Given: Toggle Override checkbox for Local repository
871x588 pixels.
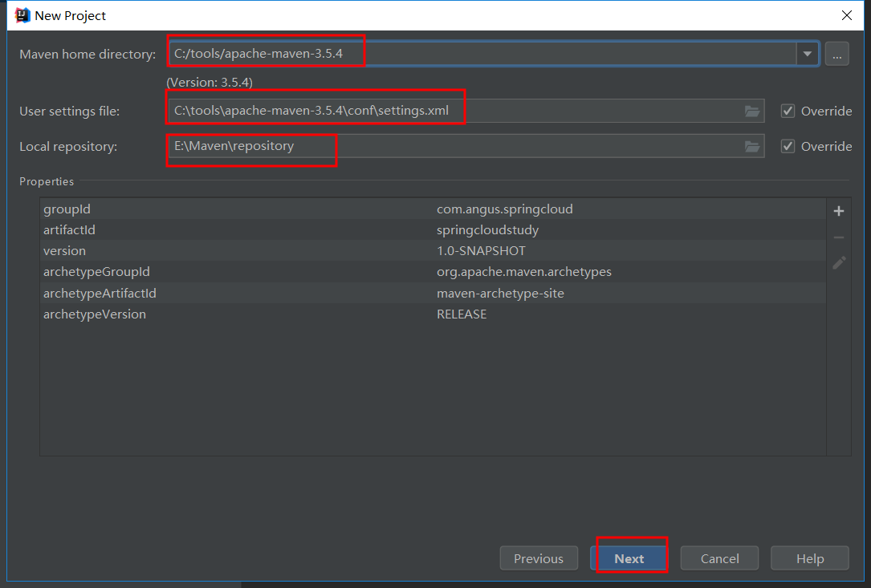Looking at the screenshot, I should coord(788,147).
